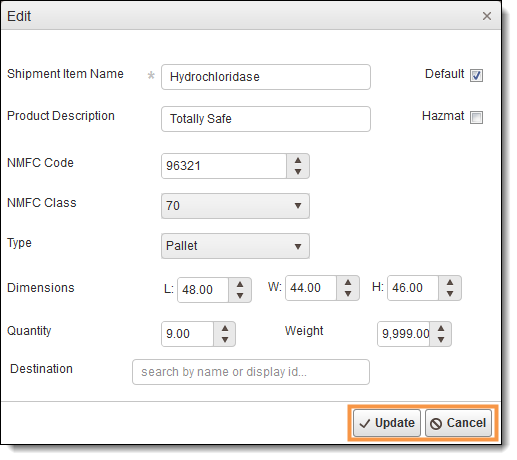Click into the Weight value field
This screenshot has height=460, width=517.
[x=404, y=334]
